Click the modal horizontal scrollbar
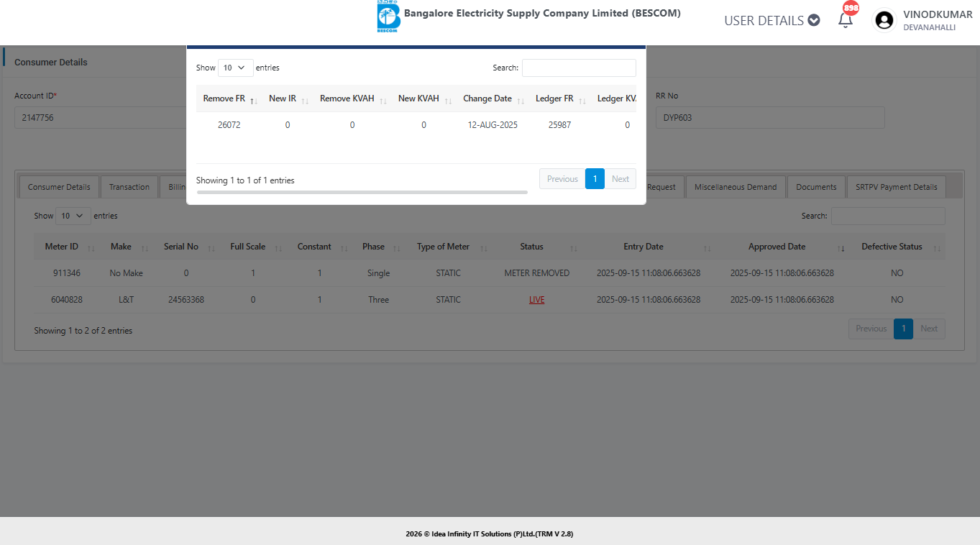 [362, 193]
